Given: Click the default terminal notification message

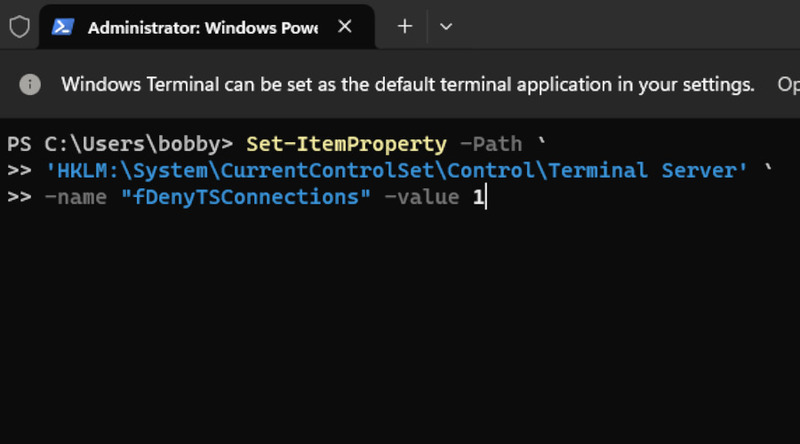Looking at the screenshot, I should coord(407,84).
